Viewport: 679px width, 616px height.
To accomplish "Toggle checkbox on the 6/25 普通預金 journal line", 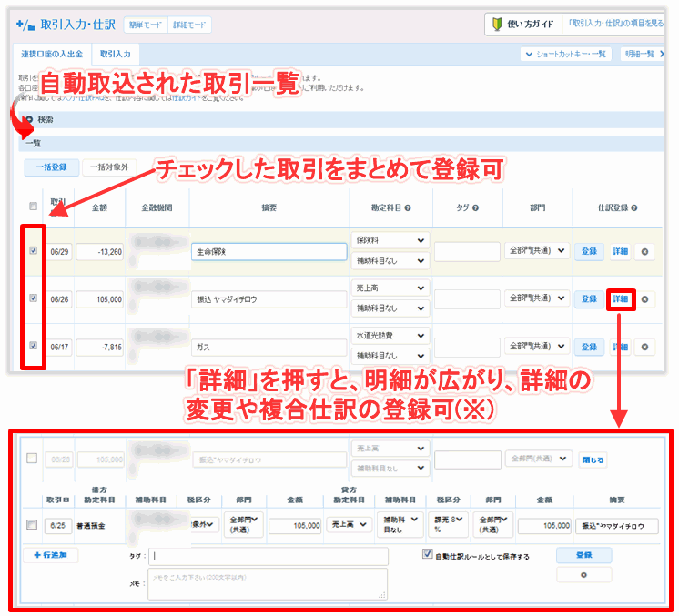I will click(32, 525).
